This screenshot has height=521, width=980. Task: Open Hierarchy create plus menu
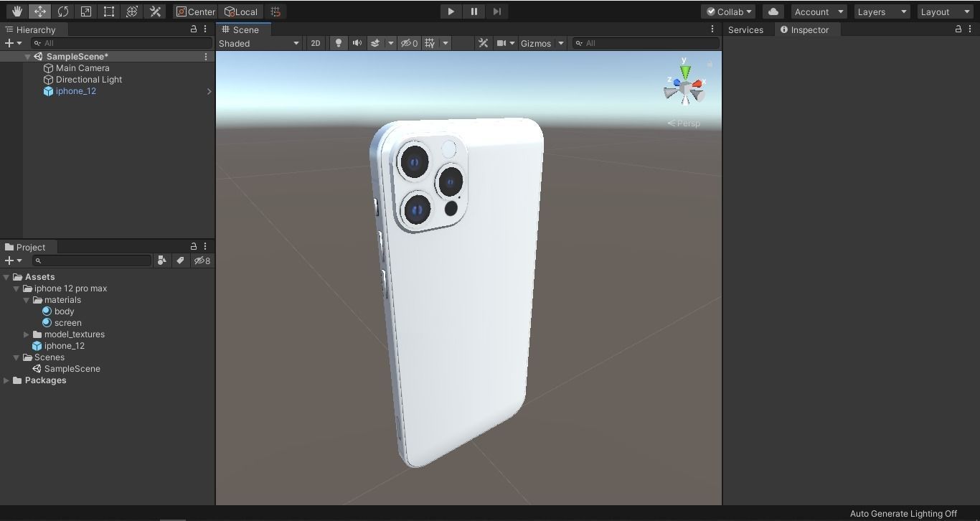point(13,43)
